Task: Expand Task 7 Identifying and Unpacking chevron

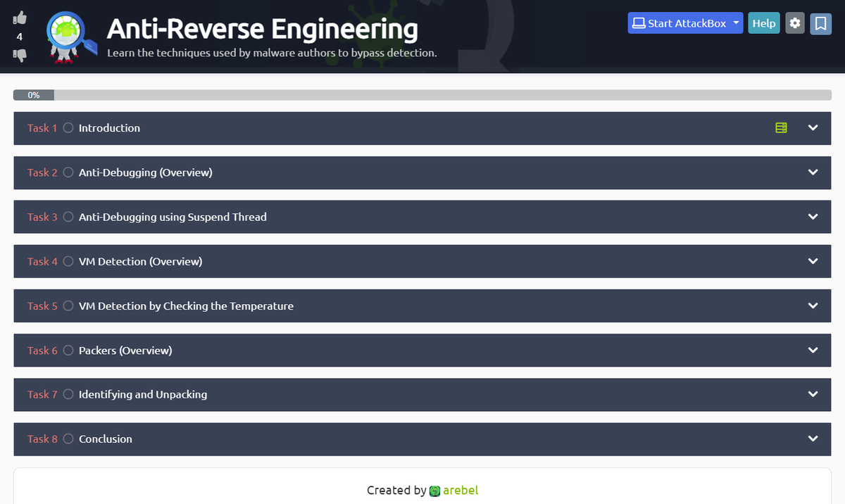Action: coord(813,395)
